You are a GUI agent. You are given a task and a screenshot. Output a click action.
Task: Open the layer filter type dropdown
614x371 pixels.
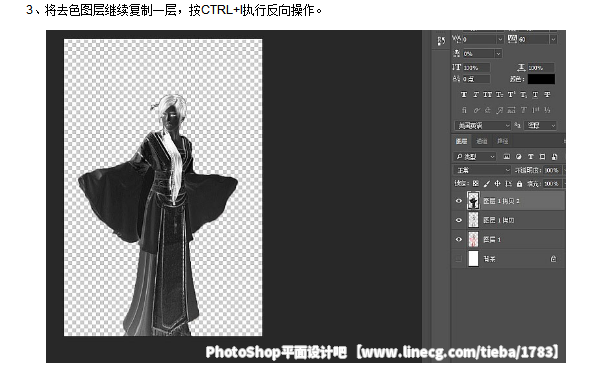[475, 157]
